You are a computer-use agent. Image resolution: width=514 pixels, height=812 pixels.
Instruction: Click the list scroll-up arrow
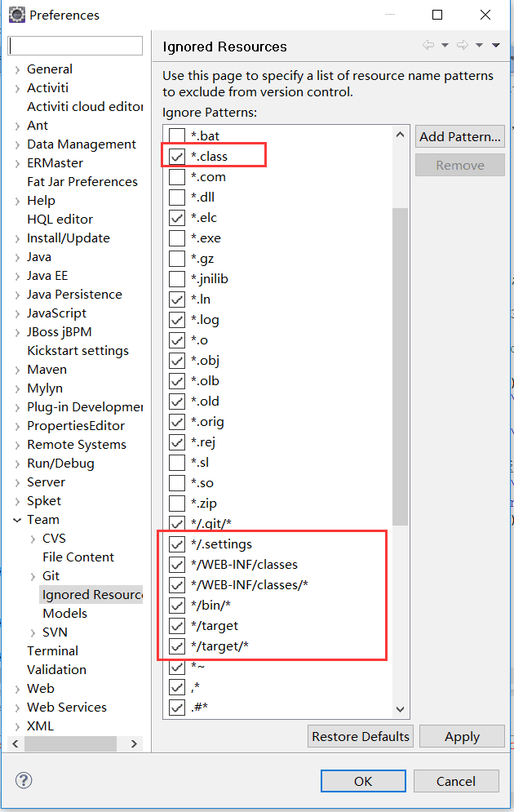click(x=400, y=135)
